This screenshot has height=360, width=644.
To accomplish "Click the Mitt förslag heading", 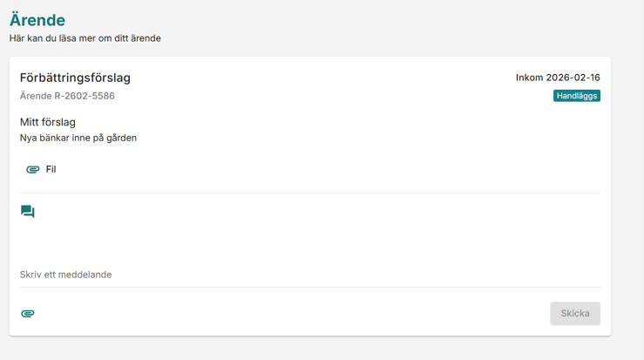I will click(x=48, y=122).
